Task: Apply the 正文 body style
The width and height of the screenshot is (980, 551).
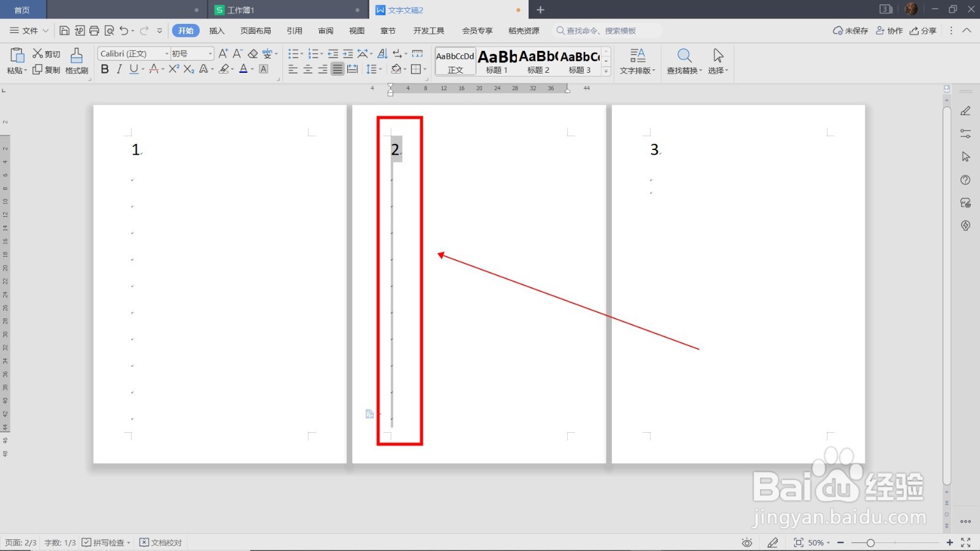Action: tap(455, 62)
